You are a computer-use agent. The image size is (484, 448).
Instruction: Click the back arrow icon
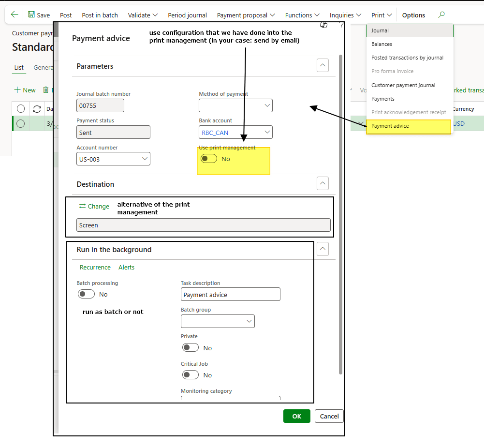(15, 15)
